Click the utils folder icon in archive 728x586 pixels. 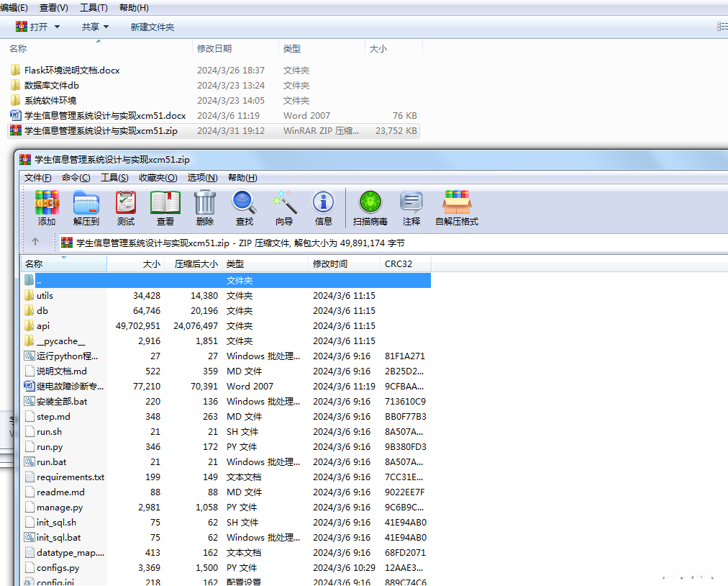pos(29,296)
